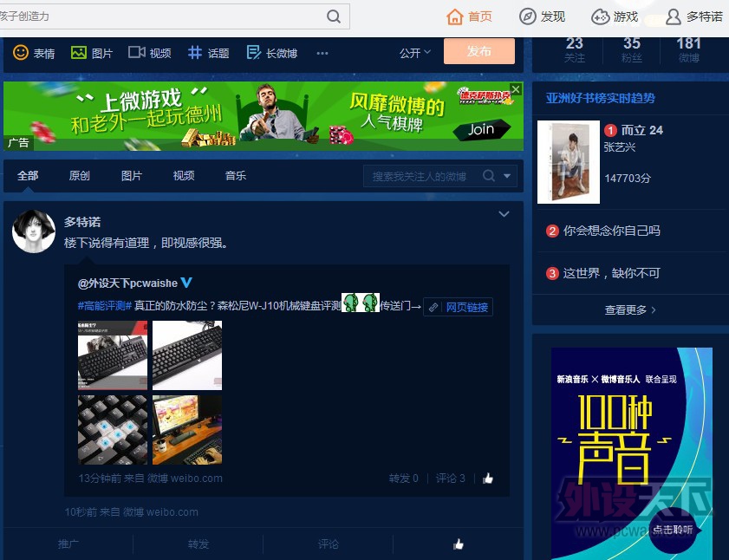
Task: Add video with 视频 camera icon
Action: coord(137,52)
